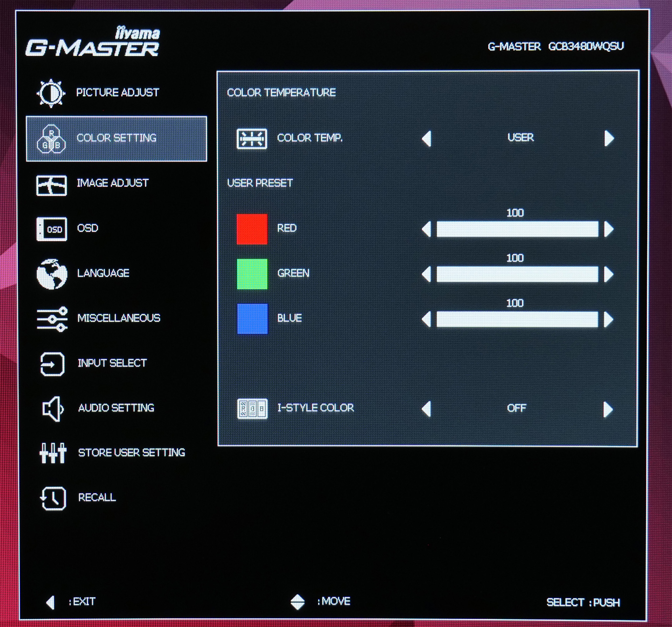Click the Picture Adjust brightness icon
Image resolution: width=672 pixels, height=627 pixels.
[x=51, y=93]
